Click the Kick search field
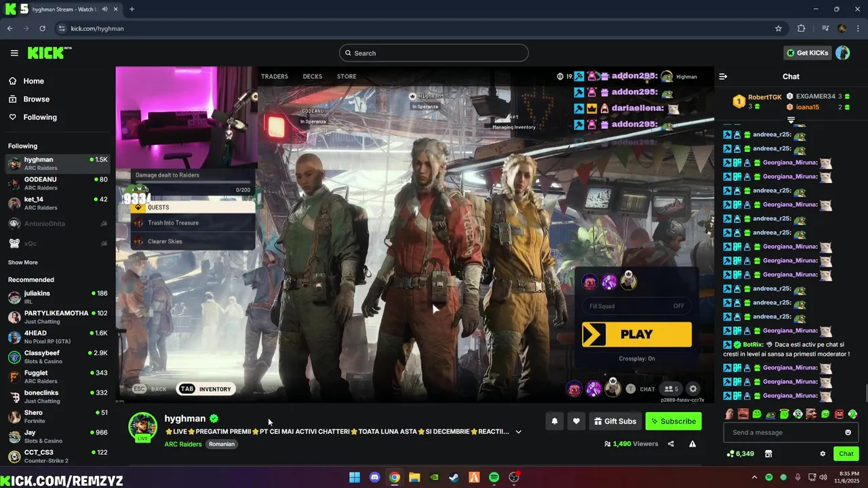The height and width of the screenshot is (488, 868). 434,53
